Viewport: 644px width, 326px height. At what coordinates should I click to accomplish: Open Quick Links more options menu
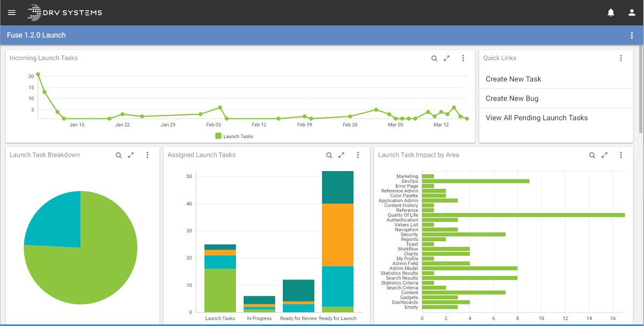(621, 58)
